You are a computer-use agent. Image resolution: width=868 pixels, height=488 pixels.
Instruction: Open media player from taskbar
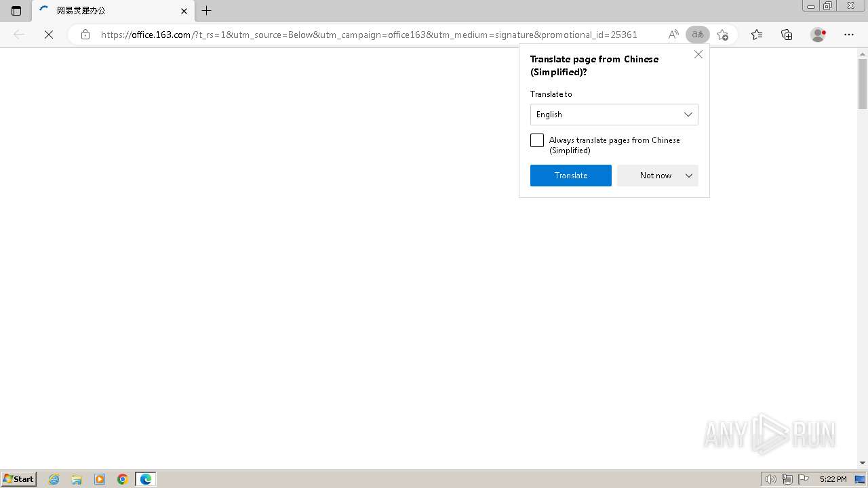coord(100,479)
